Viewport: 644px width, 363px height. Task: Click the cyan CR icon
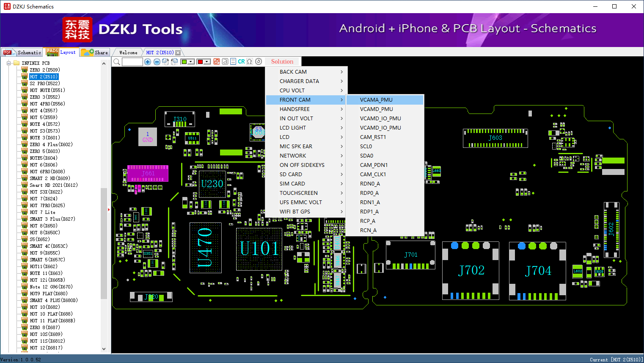click(241, 61)
